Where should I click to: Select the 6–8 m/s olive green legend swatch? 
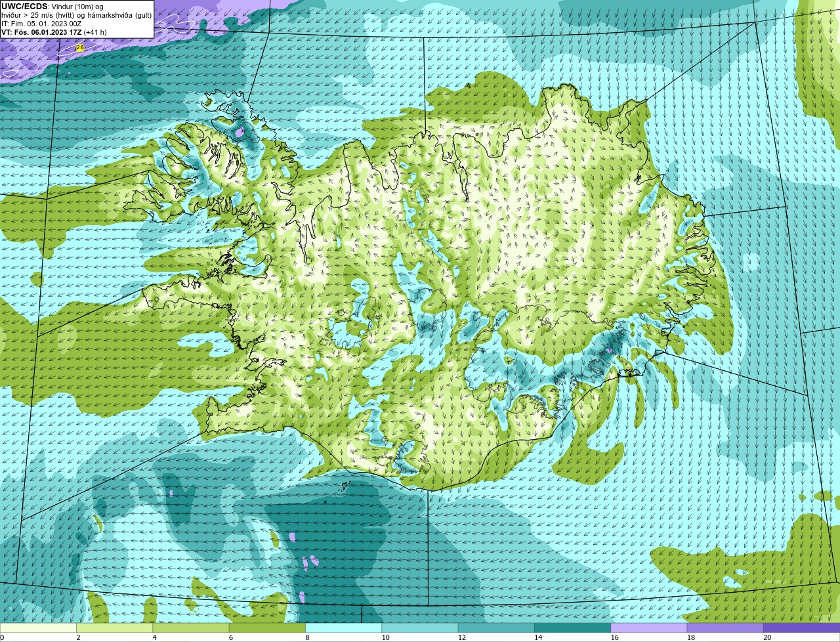267,628
